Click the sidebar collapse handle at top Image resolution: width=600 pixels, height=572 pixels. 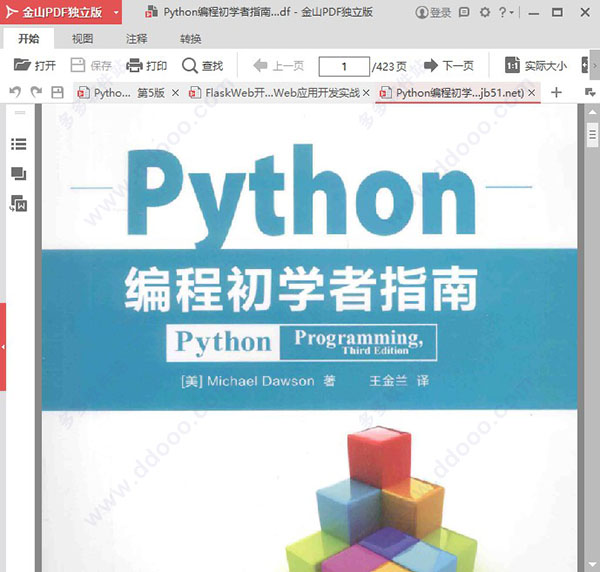click(20, 112)
